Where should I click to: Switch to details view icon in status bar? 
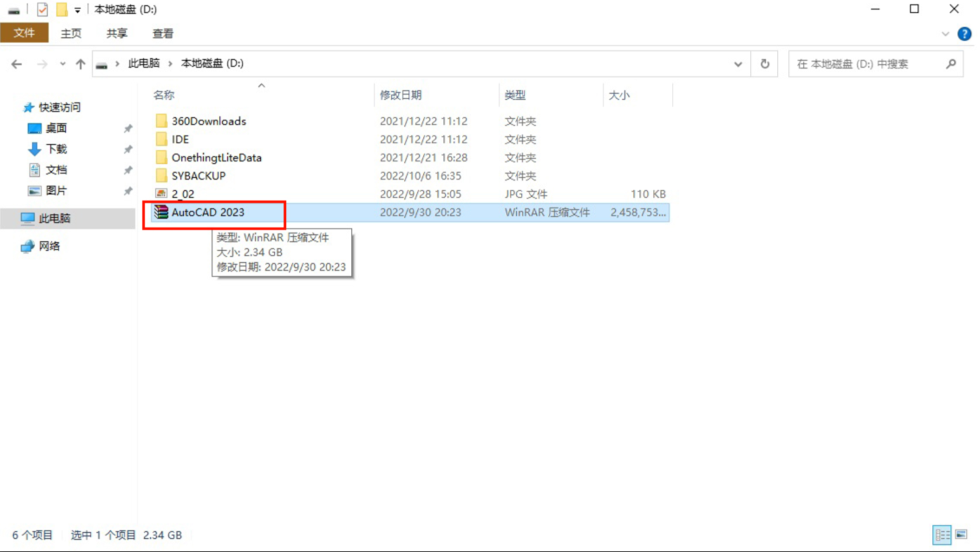(x=942, y=535)
